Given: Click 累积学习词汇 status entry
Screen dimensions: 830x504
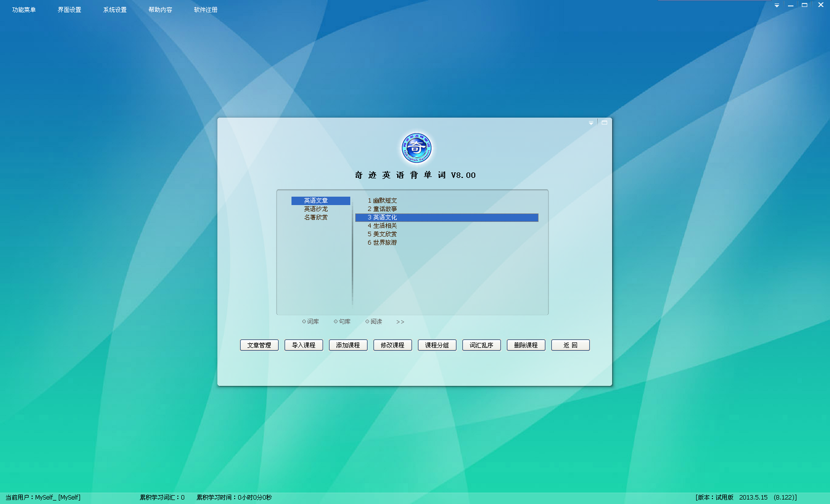Looking at the screenshot, I should click(162, 498).
